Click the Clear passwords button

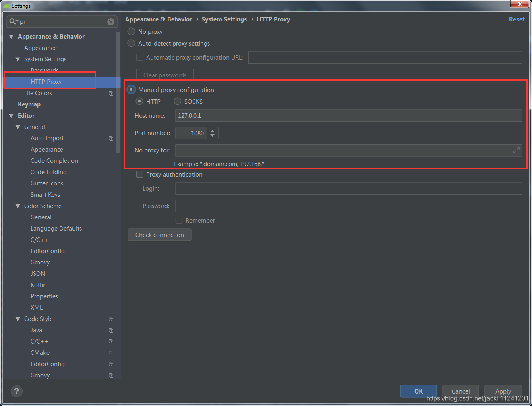tap(165, 75)
